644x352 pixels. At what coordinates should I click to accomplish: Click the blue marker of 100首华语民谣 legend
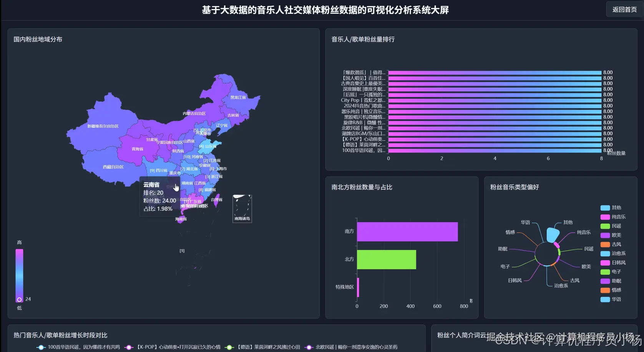41,347
